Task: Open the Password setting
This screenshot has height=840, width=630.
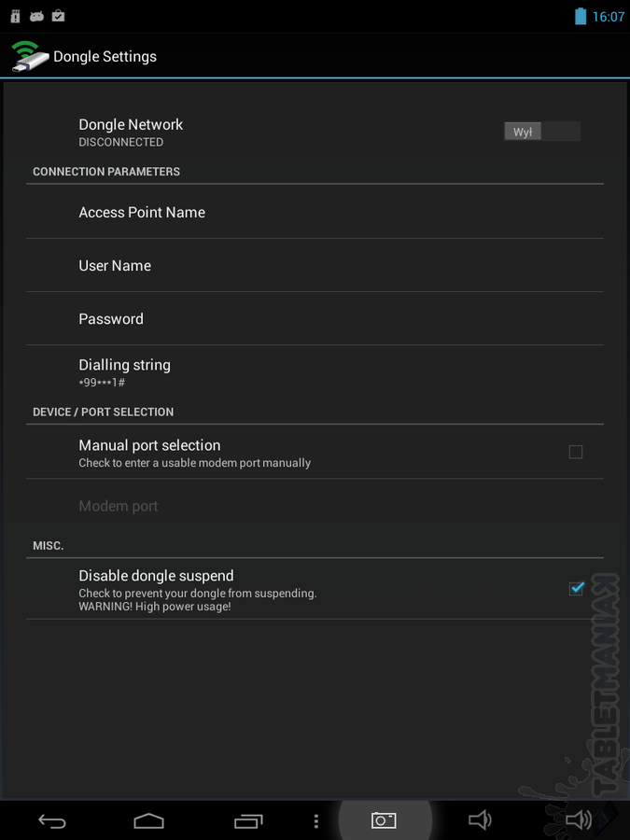Action: tap(315, 319)
